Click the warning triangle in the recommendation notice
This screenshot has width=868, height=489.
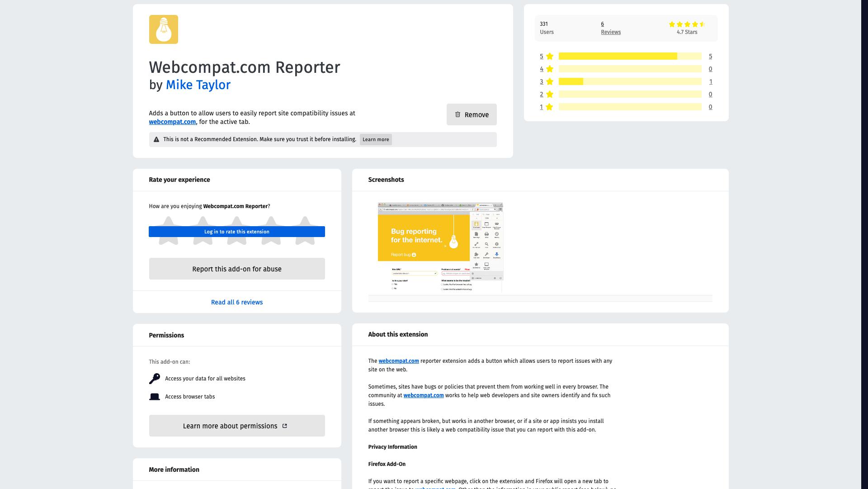click(x=156, y=139)
